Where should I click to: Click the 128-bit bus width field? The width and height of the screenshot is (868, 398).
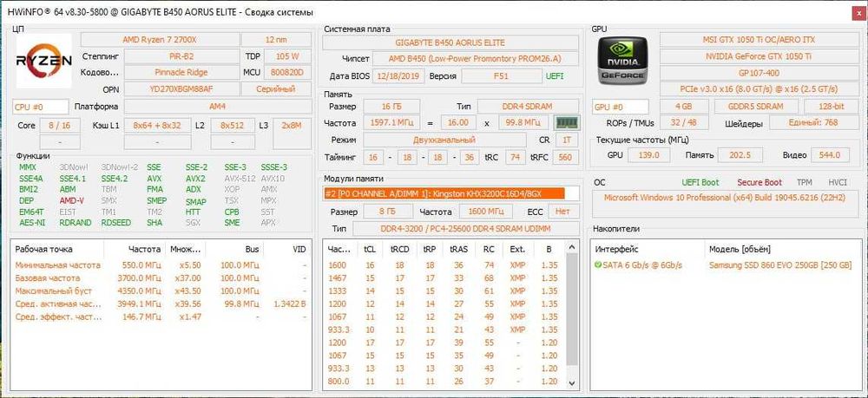pos(831,107)
